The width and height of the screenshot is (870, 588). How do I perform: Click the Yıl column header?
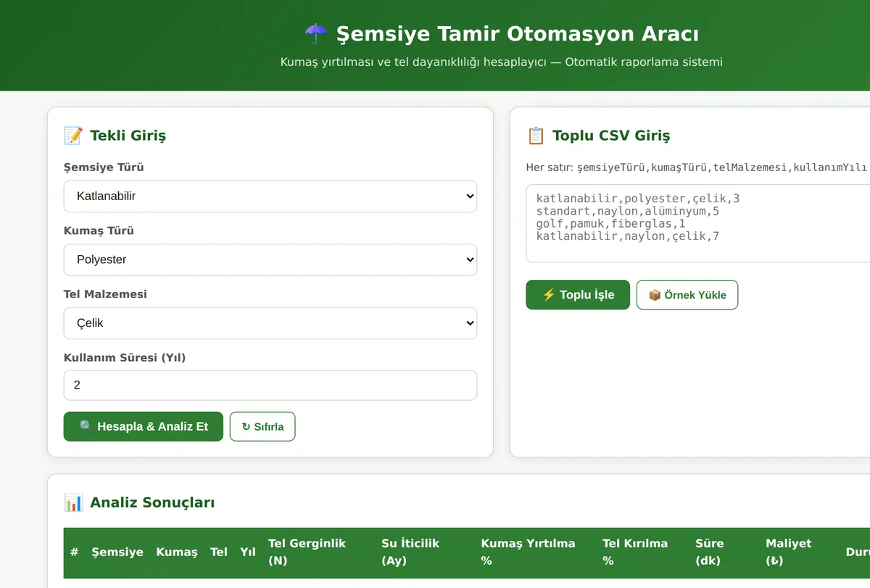[x=248, y=552]
